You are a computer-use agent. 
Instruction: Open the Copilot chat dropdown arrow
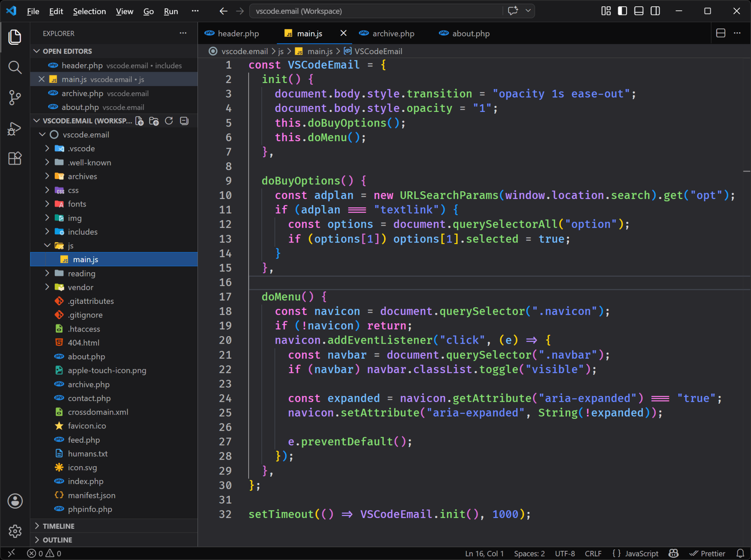[x=528, y=11]
